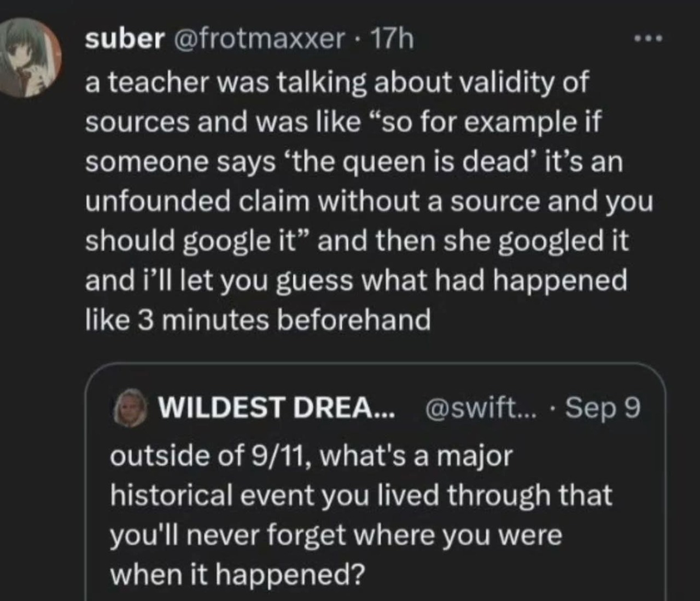Click the quoted tweet's small avatar
The image size is (700, 601).
pyautogui.click(x=130, y=407)
